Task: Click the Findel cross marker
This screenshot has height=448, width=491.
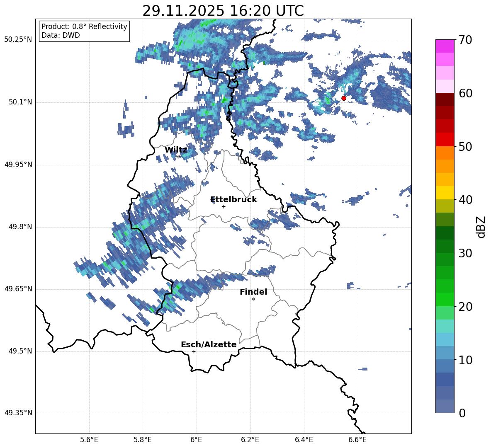Action: coord(253,299)
